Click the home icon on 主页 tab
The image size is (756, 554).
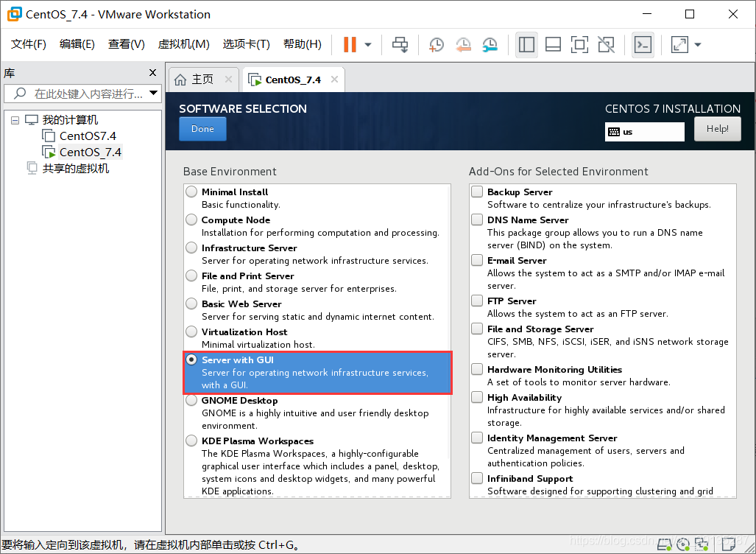pos(180,80)
